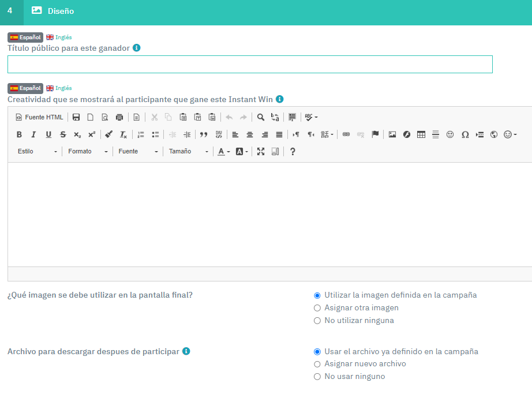The width and height of the screenshot is (532, 398).
Task: Insert a numbered list
Action: click(x=140, y=135)
